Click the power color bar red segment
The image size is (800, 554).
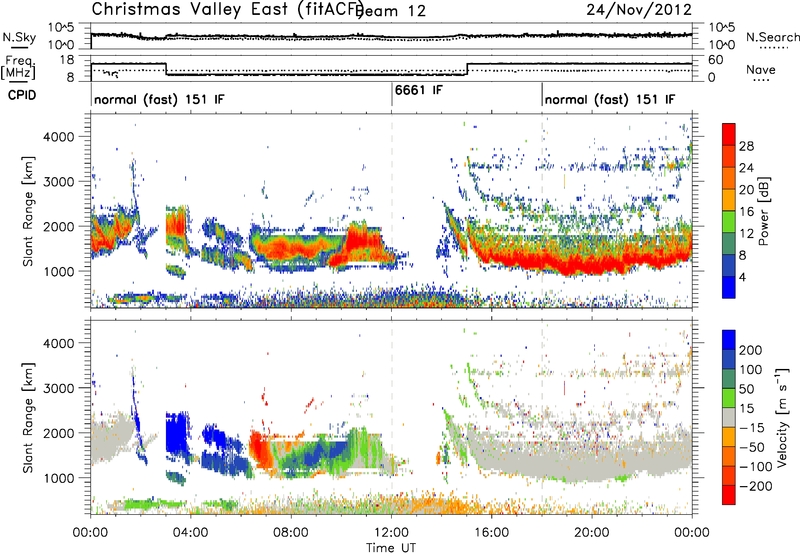[x=729, y=134]
